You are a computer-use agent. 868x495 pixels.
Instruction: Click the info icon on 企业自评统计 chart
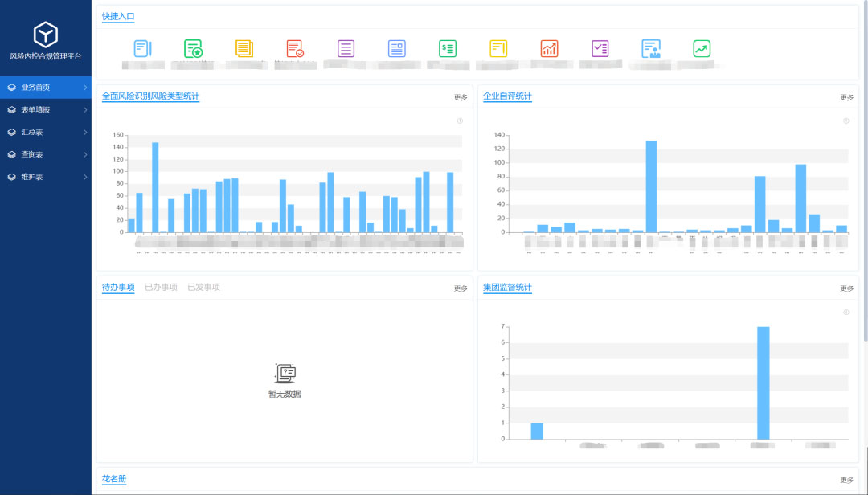846,121
